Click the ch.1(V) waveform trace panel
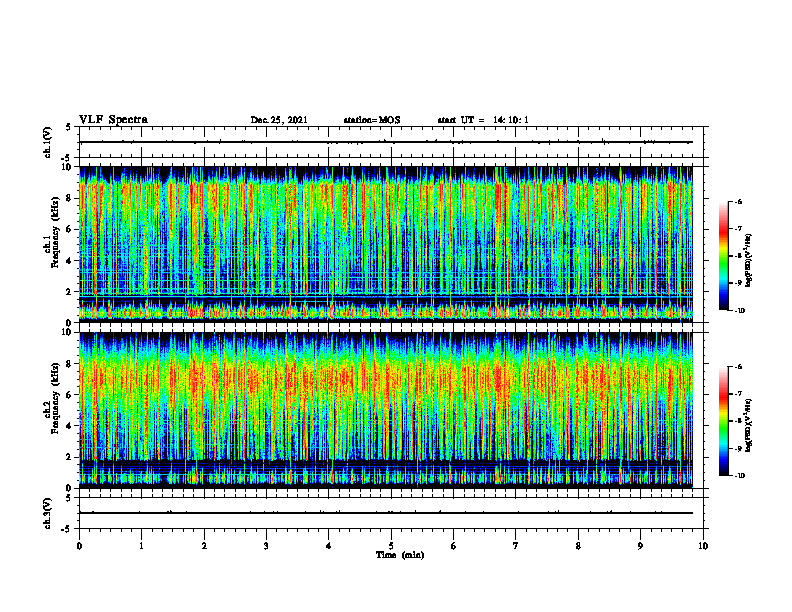 pos(391,142)
